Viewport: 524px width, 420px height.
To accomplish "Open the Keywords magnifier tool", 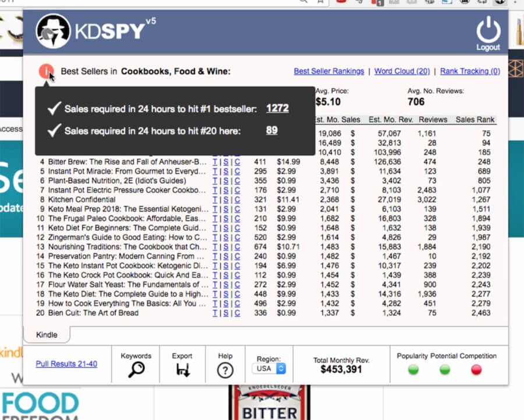I will [x=136, y=369].
